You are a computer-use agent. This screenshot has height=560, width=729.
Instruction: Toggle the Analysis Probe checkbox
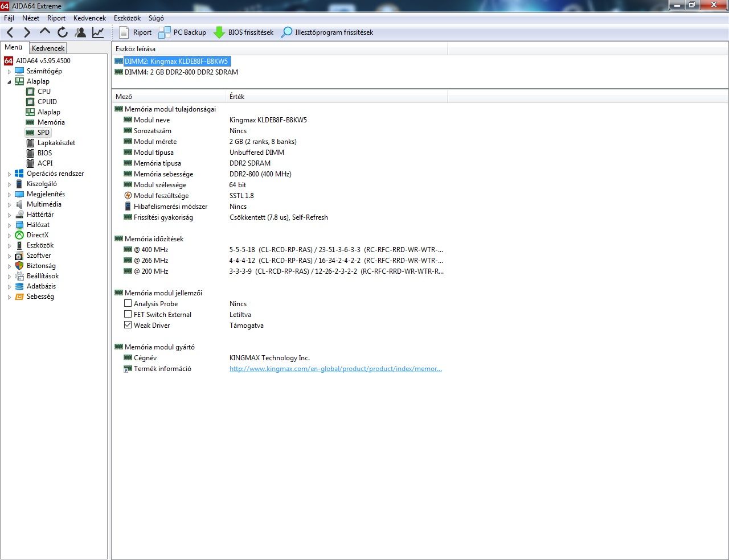tap(128, 303)
